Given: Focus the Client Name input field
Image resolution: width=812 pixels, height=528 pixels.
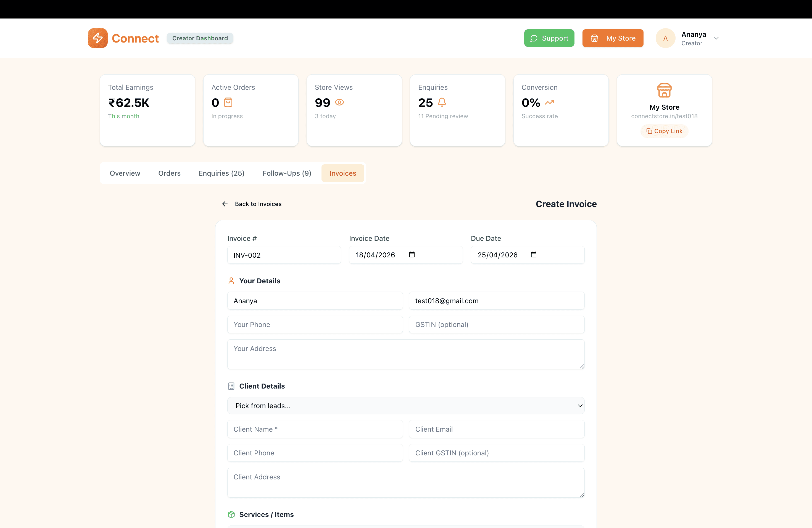Looking at the screenshot, I should pos(315,429).
